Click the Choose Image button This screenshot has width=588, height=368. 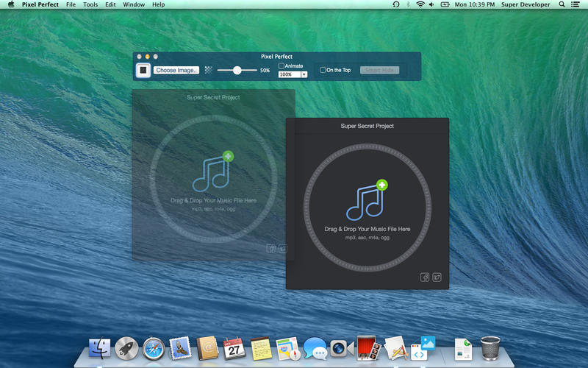[176, 71]
